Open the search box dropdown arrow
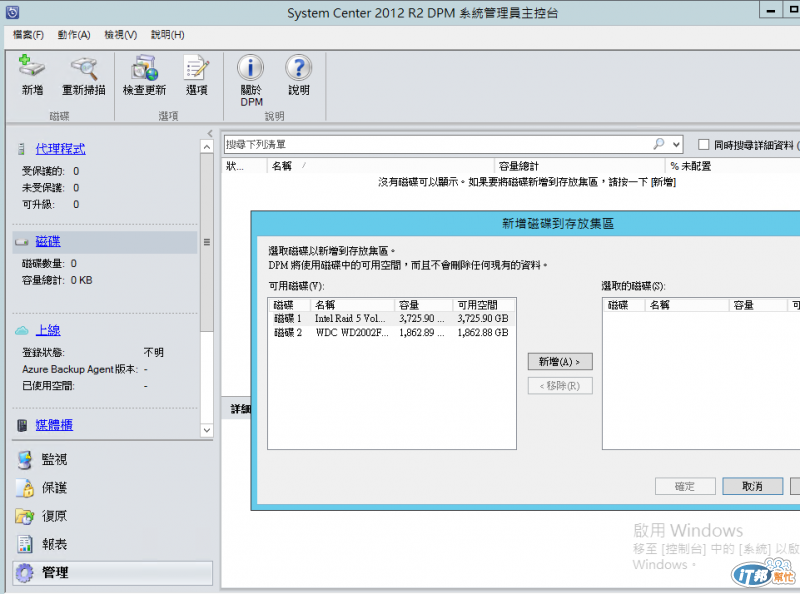Screen dimensions: 800x594 pos(676,144)
